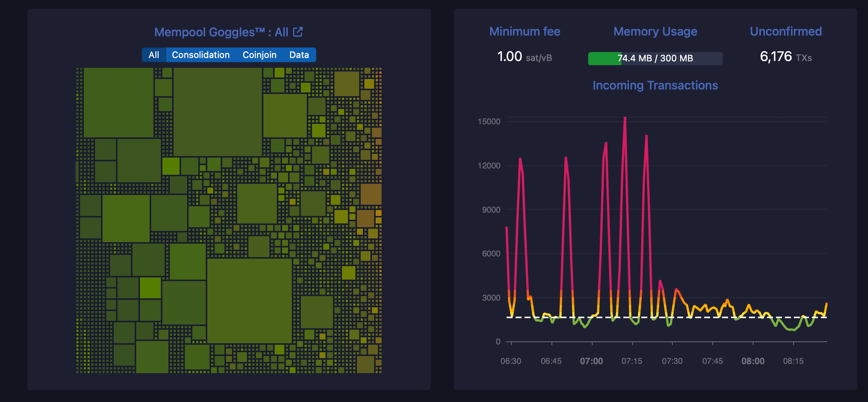Click the large brown block on treemap's right edge
This screenshot has height=402, width=868.
[371, 194]
